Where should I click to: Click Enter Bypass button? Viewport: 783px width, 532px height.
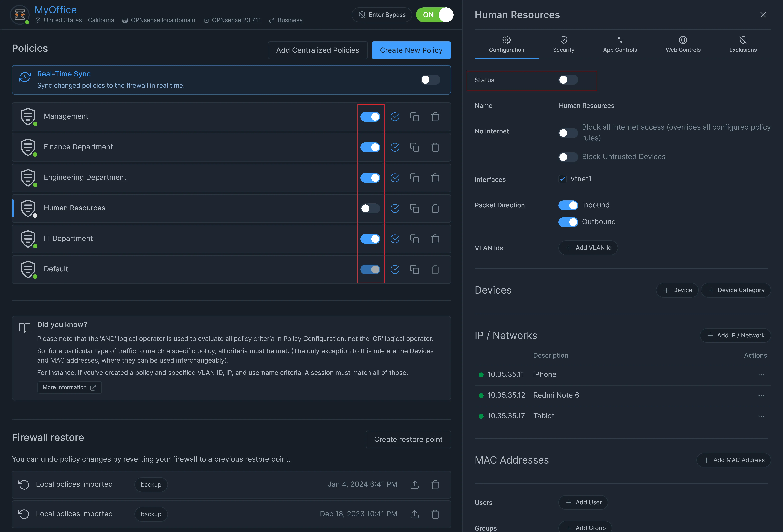[382, 15]
